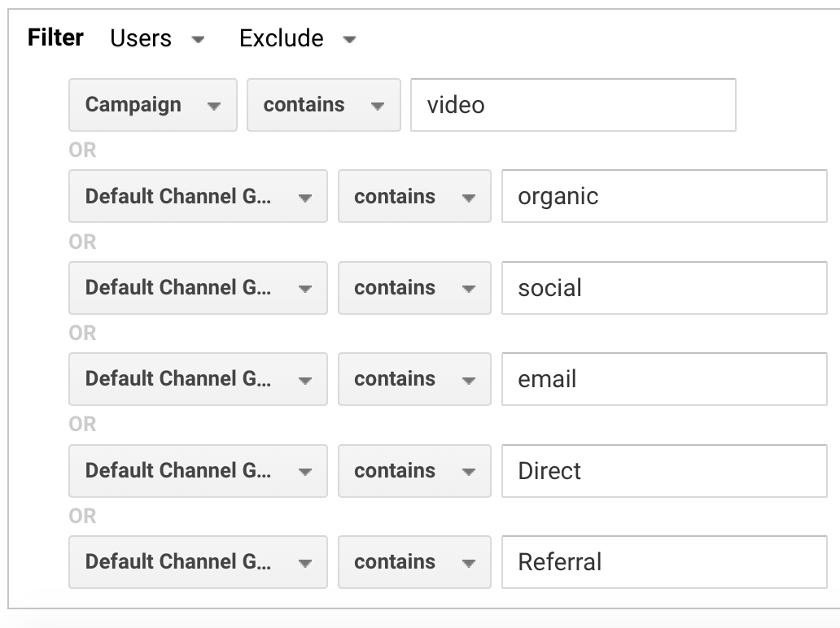The image size is (840, 628).
Task: Open the contains operator for the video row
Action: click(x=324, y=105)
